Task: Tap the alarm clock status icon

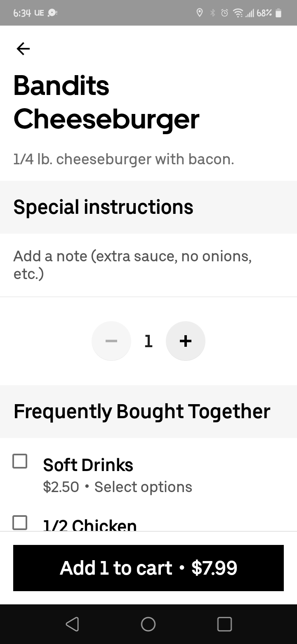Action: point(225,13)
